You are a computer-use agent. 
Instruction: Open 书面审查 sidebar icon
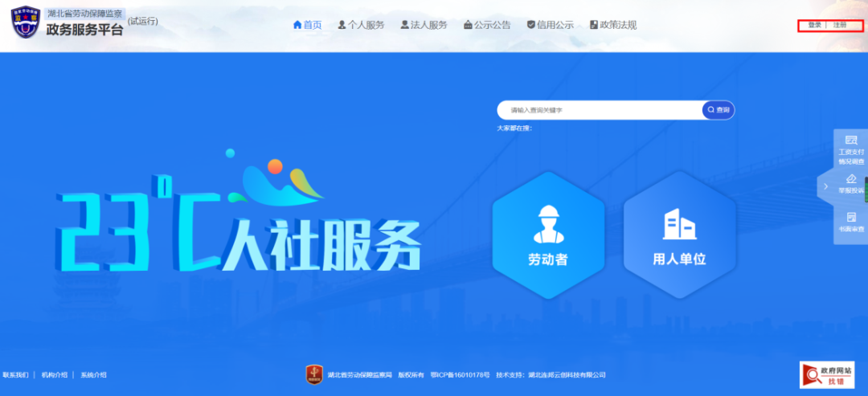(851, 222)
